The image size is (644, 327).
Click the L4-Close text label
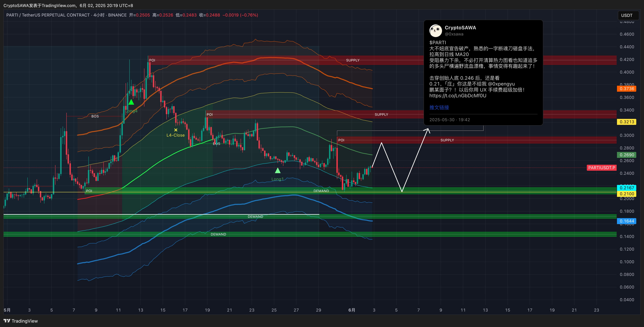click(x=175, y=135)
